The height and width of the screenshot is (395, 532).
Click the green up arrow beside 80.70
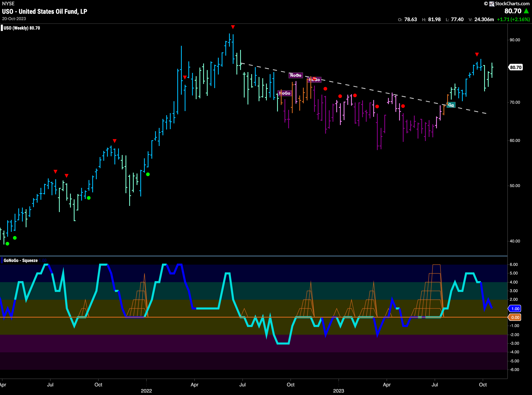[526, 11]
